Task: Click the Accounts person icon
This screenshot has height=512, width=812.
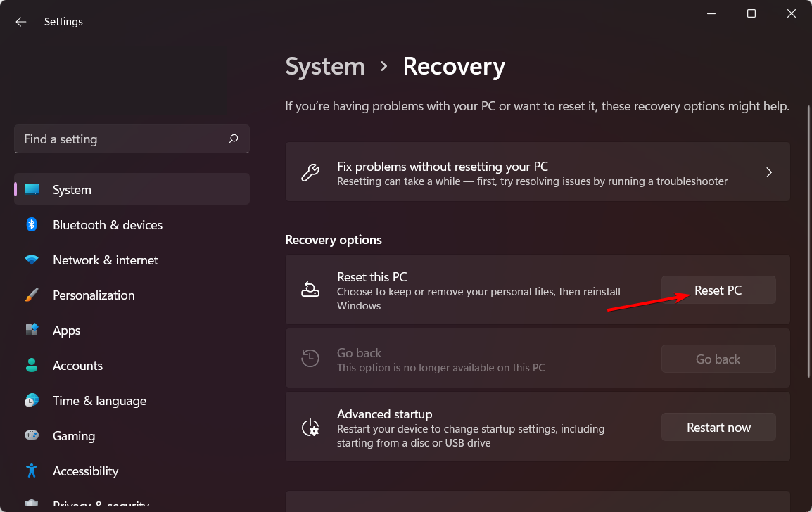Action: (32, 365)
